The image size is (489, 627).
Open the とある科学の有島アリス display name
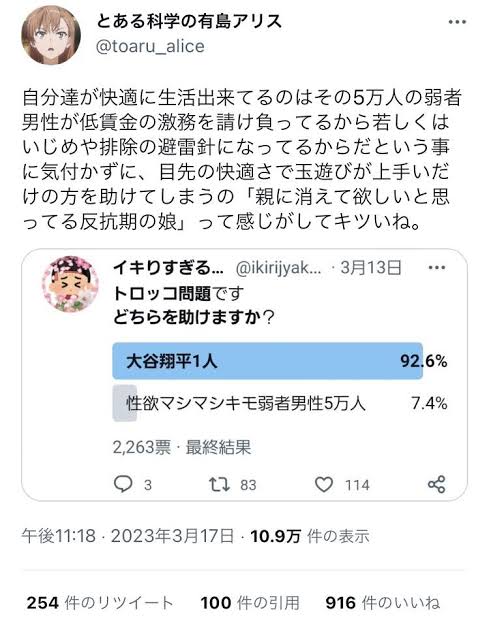[x=189, y=21]
